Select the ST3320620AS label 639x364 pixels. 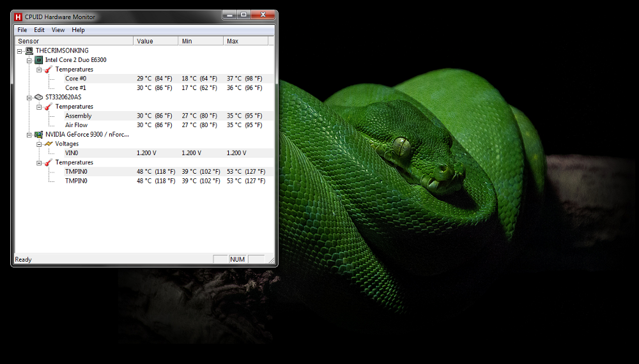click(63, 97)
